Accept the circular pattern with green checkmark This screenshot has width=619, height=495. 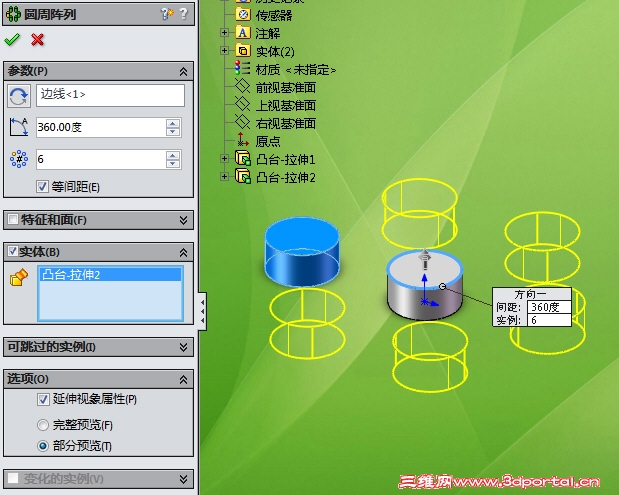click(x=12, y=39)
